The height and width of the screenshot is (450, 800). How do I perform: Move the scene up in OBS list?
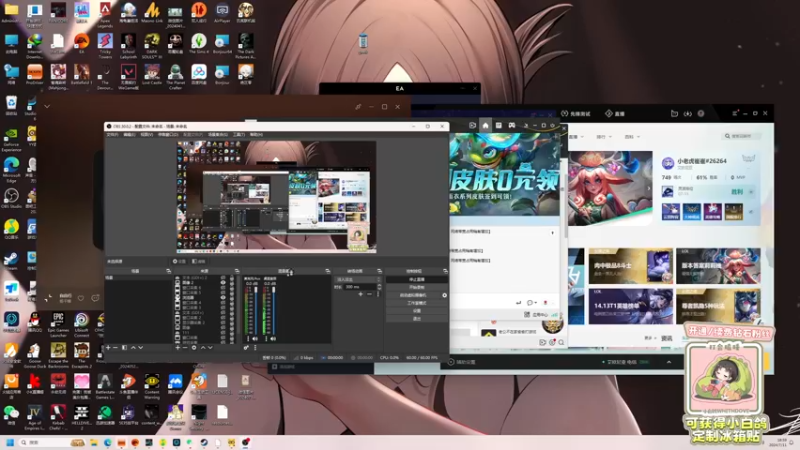133,347
